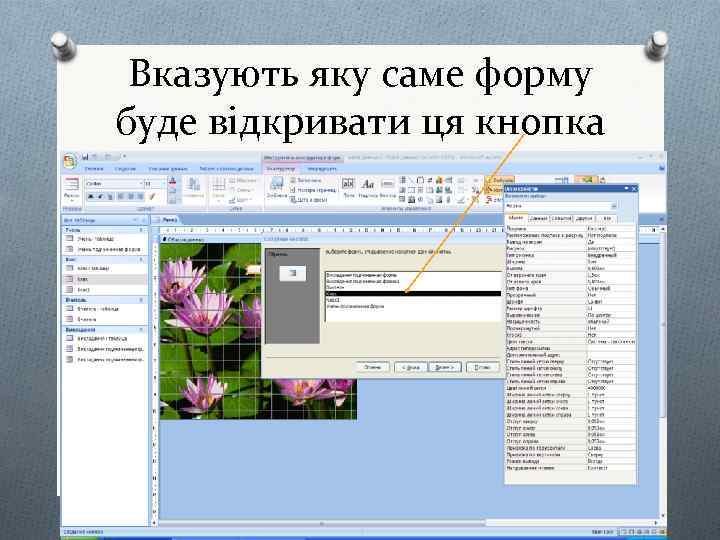Image resolution: width=720 pixels, height=540 pixels.
Task: Click the font color icon
Action: coord(172,182)
